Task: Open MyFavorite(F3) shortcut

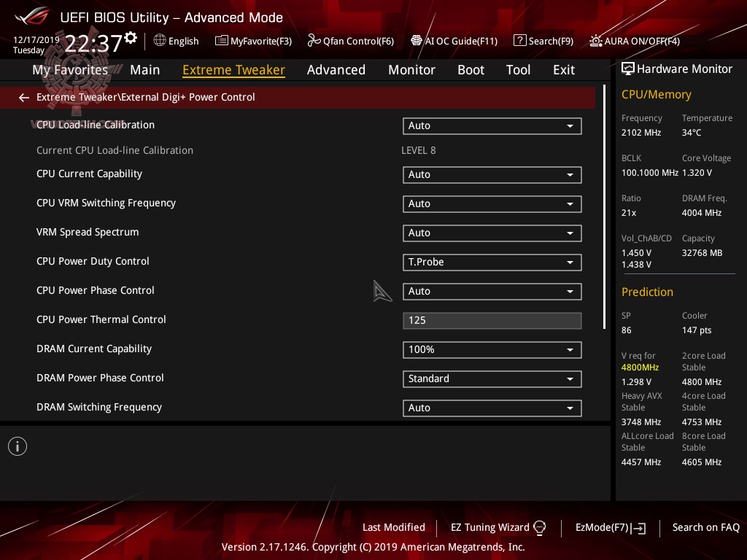Action: click(261, 41)
